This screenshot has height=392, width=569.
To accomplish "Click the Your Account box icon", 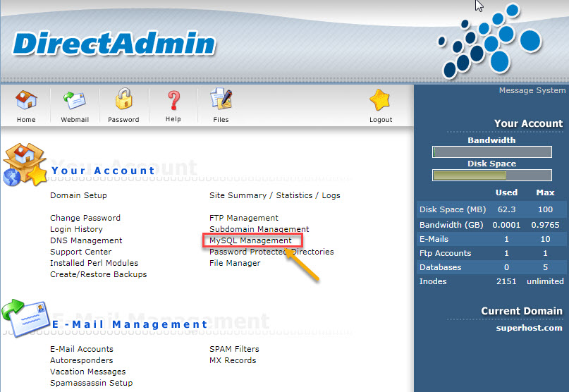I will point(25,164).
